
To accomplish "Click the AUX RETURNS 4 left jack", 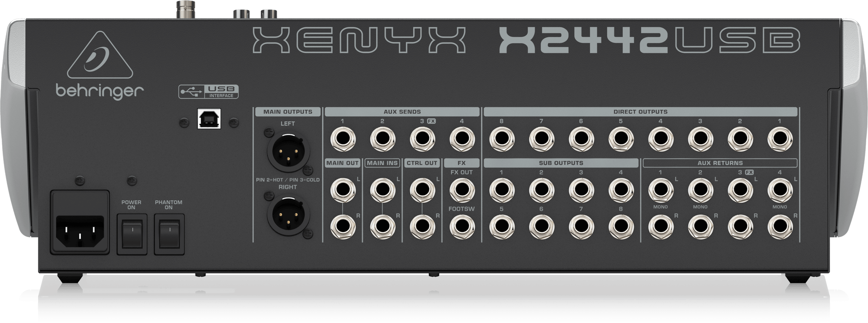I will coord(779,189).
